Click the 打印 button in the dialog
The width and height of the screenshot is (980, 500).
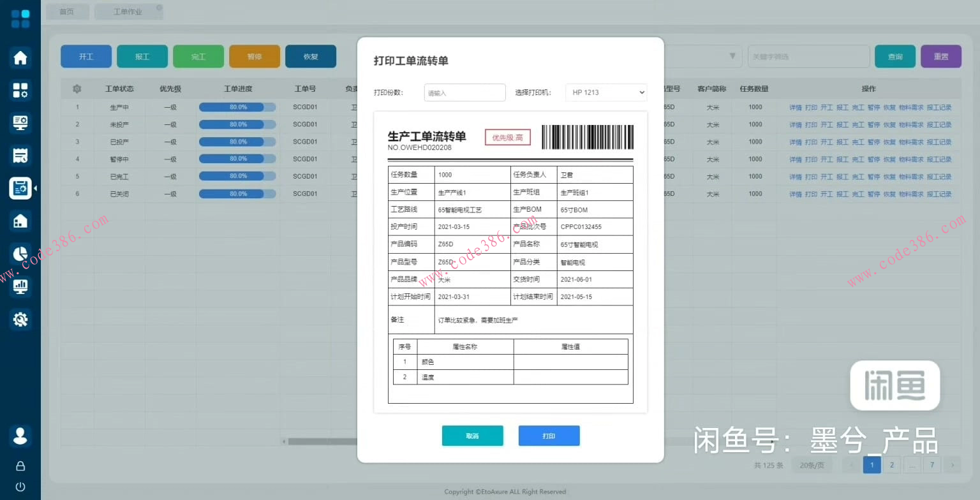tap(549, 436)
